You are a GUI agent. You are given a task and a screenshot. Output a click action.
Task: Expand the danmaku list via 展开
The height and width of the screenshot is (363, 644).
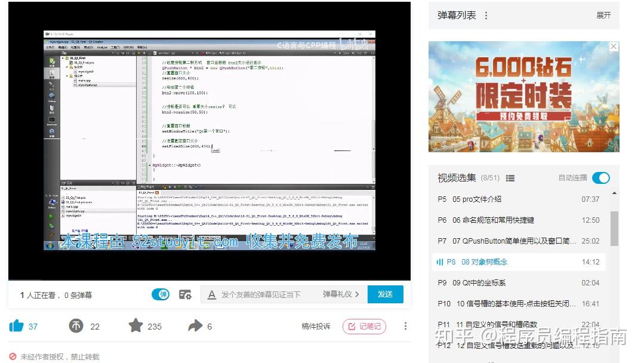tap(603, 16)
